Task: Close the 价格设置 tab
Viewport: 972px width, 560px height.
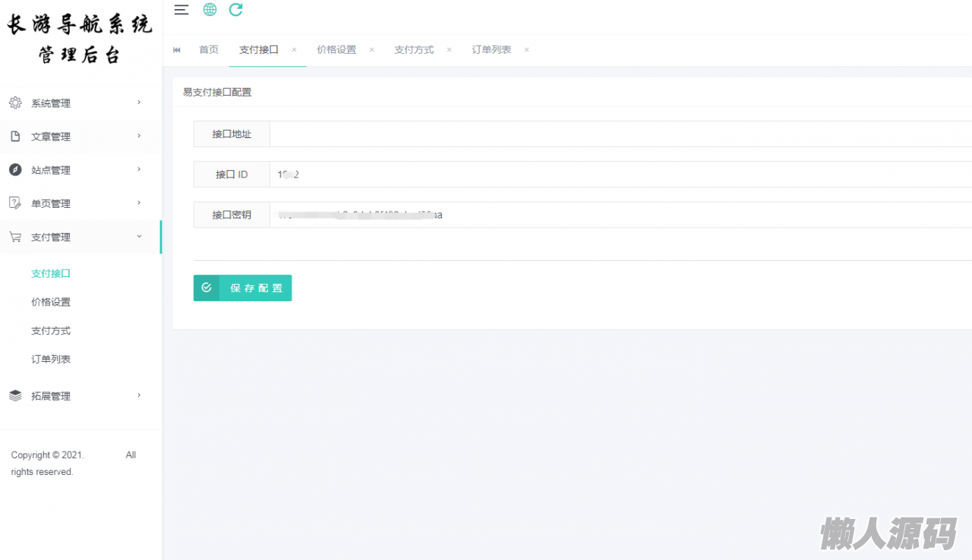Action: [x=371, y=50]
